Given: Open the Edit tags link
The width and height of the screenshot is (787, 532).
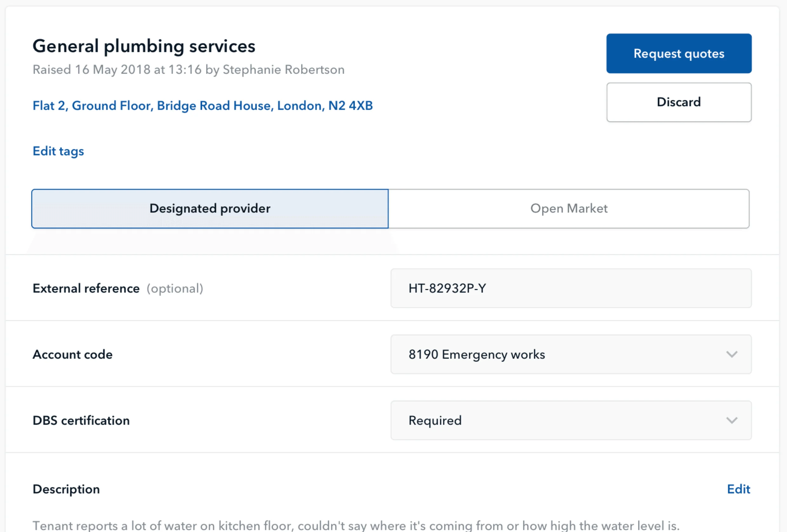Looking at the screenshot, I should pyautogui.click(x=58, y=151).
